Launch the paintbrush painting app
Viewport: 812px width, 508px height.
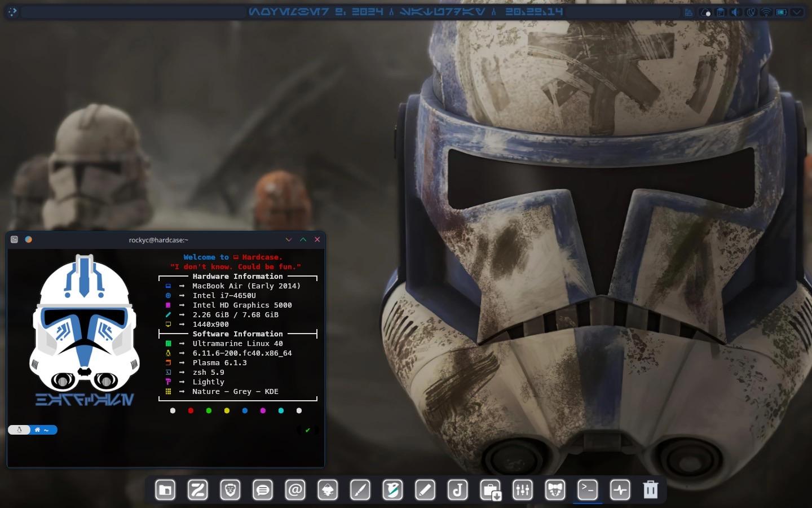click(x=360, y=490)
